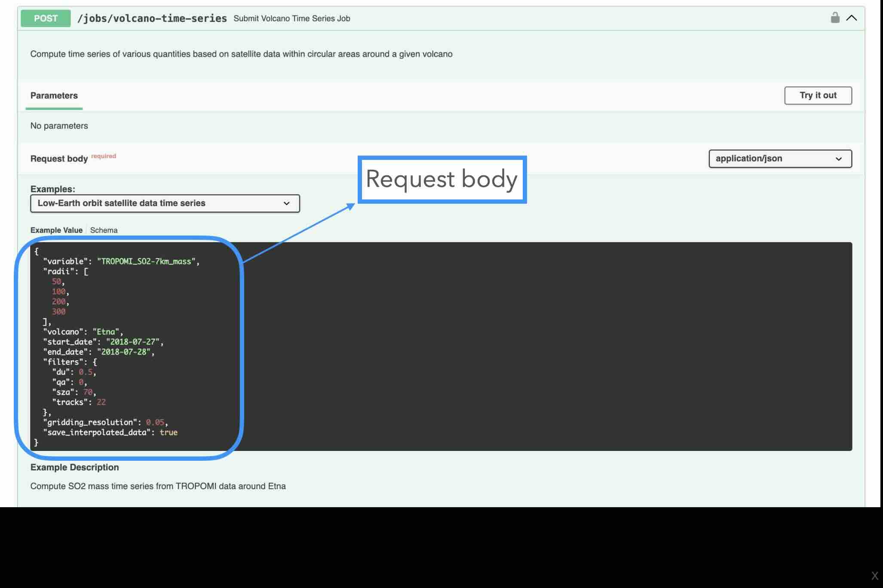883x588 pixels.
Task: Click the start_date value 2018-07-27
Action: [x=132, y=342]
